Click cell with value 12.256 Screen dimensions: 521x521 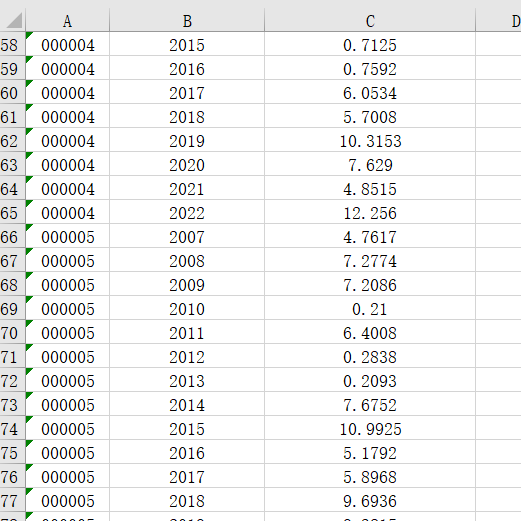tap(370, 213)
